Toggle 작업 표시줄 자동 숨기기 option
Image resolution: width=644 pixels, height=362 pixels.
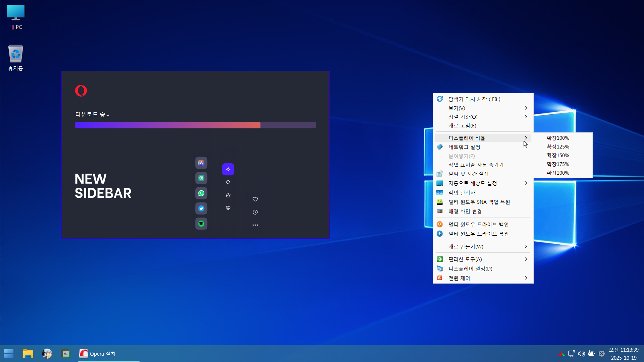click(x=476, y=165)
